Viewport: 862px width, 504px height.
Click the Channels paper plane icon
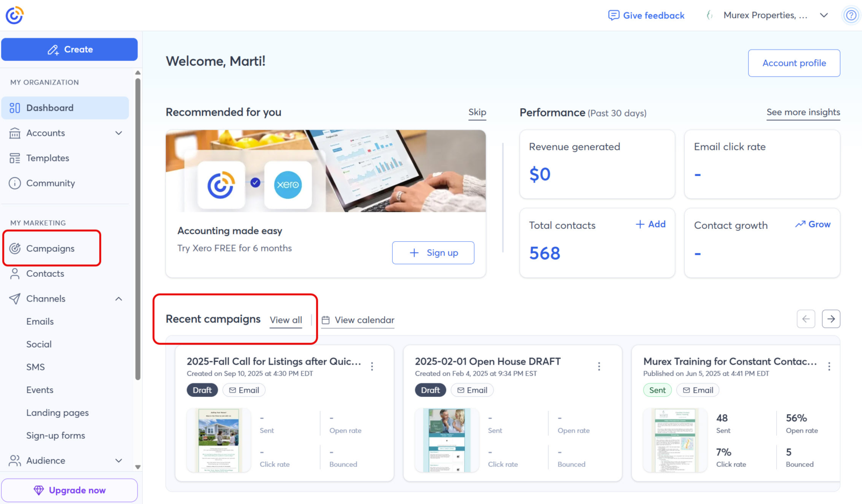15,299
